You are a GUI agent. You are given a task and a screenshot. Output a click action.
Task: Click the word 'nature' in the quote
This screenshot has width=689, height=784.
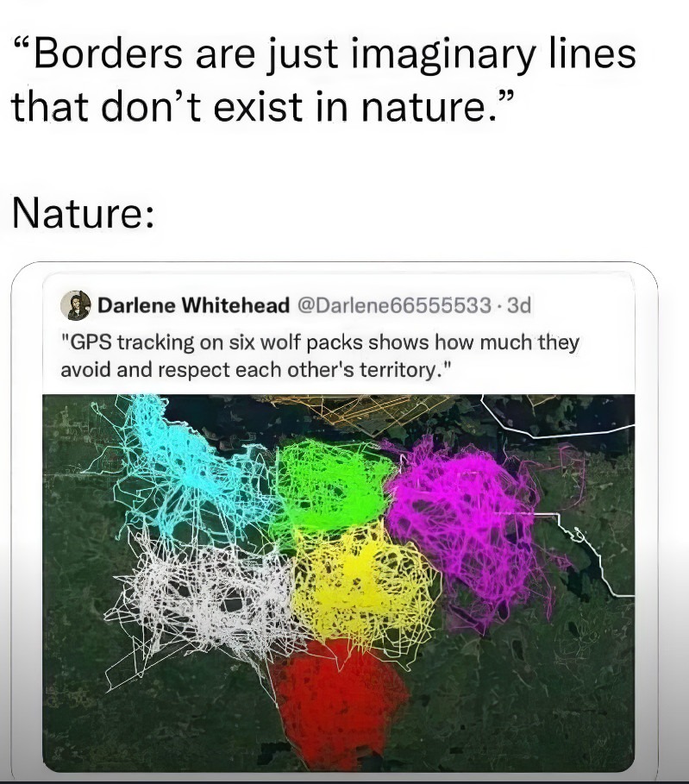pyautogui.click(x=424, y=106)
